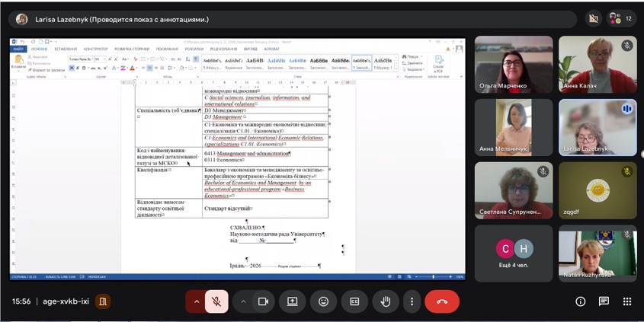Leave the call with the red button
644x322 pixels.
pyautogui.click(x=442, y=301)
